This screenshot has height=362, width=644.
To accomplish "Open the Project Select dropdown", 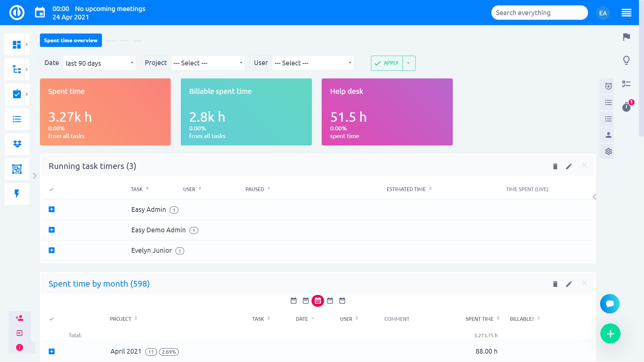I will click(x=208, y=63).
